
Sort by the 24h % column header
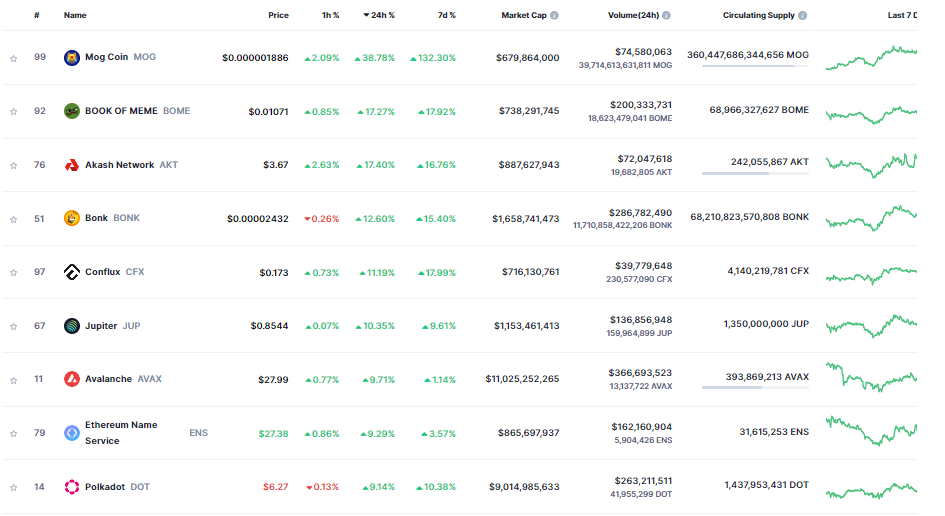tap(379, 15)
